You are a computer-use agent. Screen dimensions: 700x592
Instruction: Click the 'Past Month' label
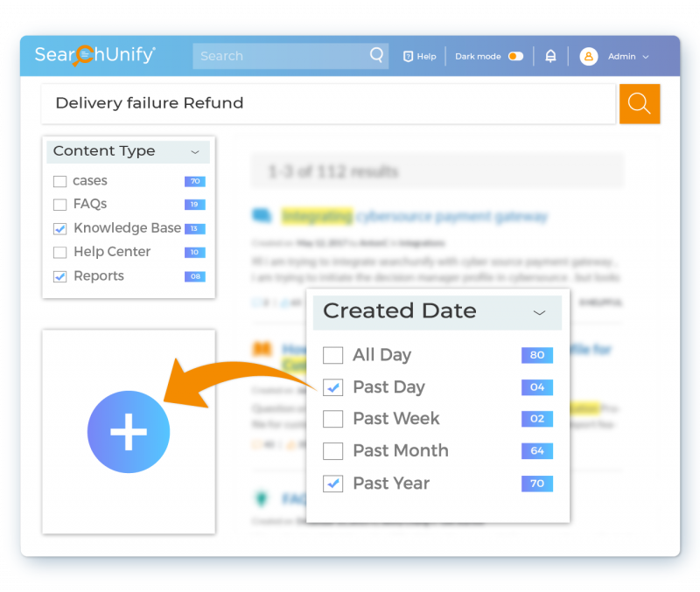point(401,450)
